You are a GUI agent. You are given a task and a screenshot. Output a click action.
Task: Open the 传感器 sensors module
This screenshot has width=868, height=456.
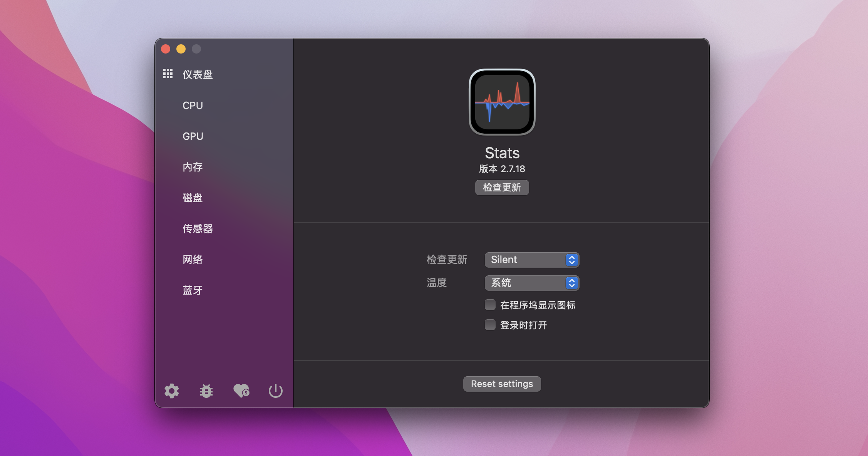tap(198, 229)
